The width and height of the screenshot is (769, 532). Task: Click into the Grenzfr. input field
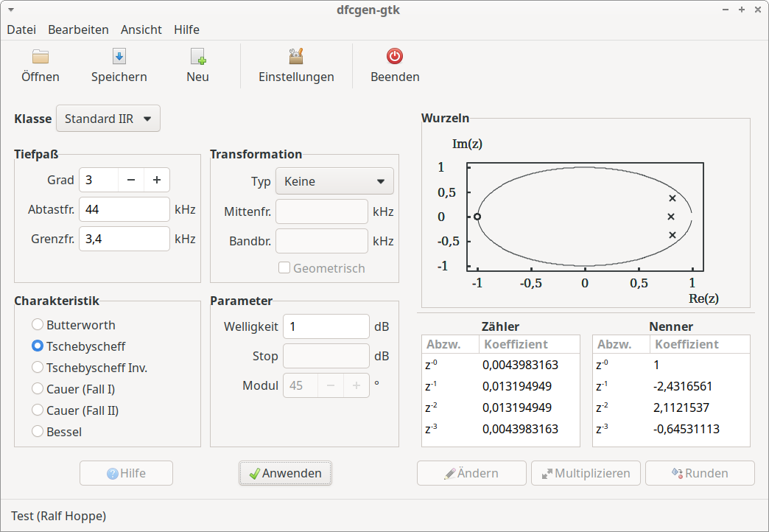click(124, 239)
